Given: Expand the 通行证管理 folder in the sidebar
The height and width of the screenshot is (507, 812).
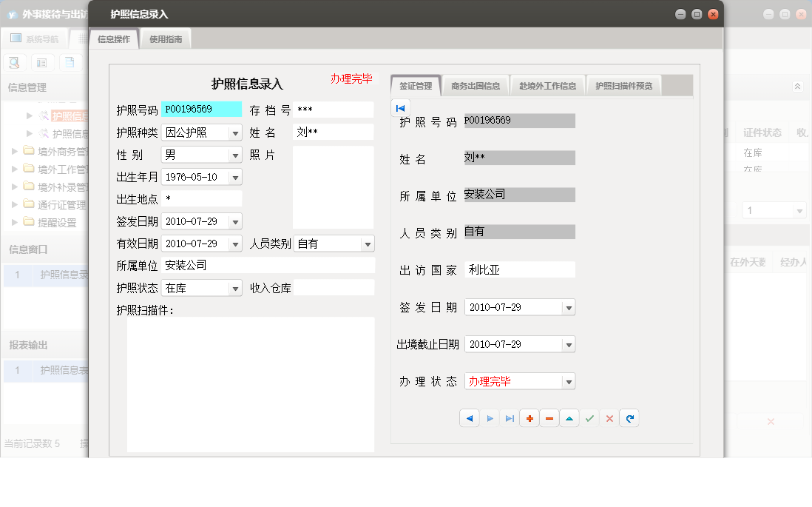Looking at the screenshot, I should (x=14, y=204).
